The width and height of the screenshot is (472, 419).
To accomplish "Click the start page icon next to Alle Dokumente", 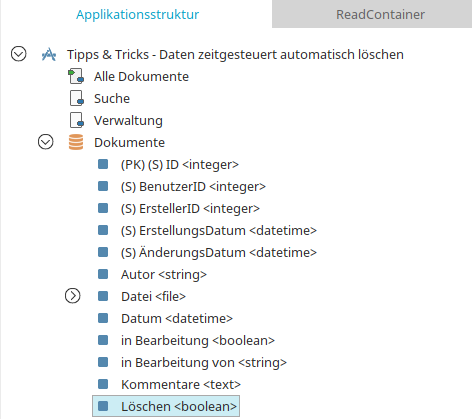I will click(x=76, y=76).
